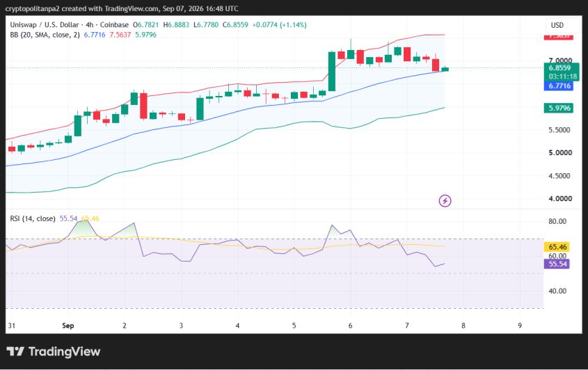Click the purple RSI value label 55.54
The image size is (588, 370).
pos(557,264)
